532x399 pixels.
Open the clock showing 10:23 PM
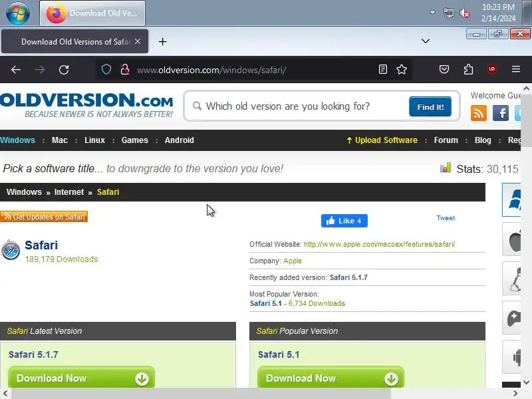pyautogui.click(x=498, y=13)
